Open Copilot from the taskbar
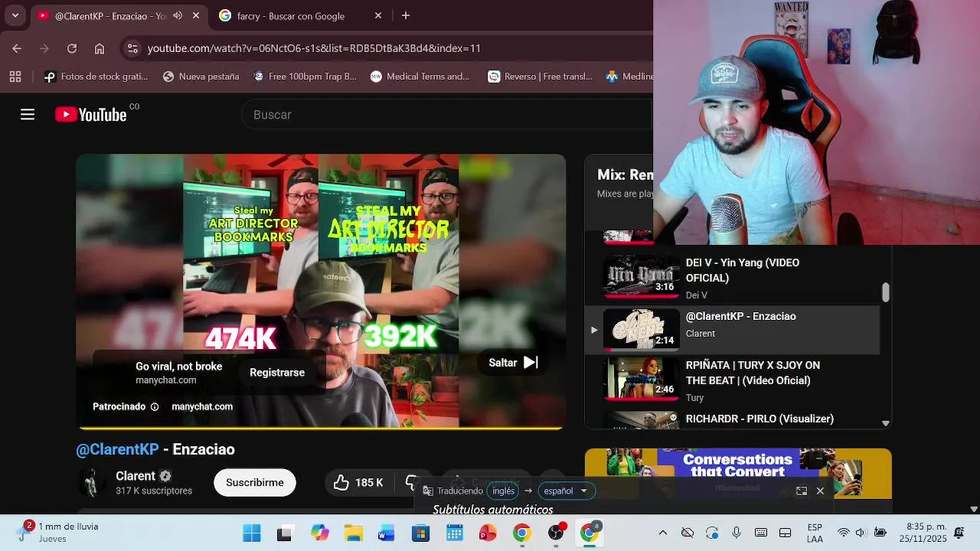This screenshot has height=551, width=980. (319, 533)
